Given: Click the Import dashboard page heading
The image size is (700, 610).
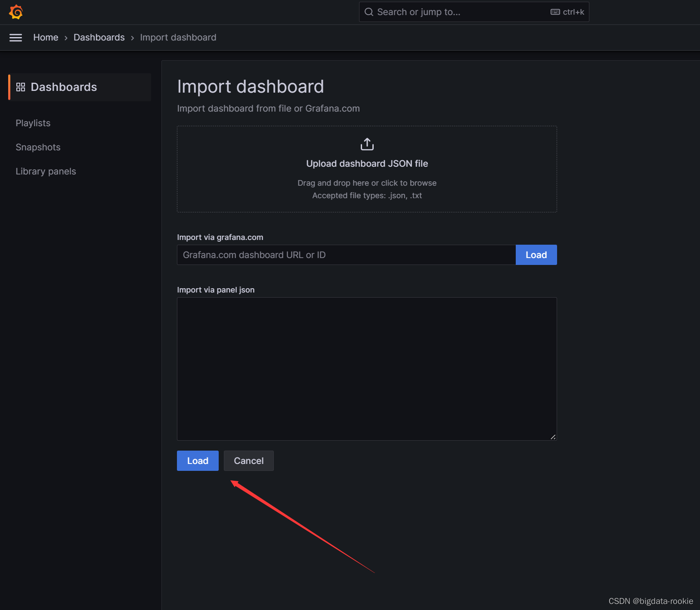Looking at the screenshot, I should [251, 87].
